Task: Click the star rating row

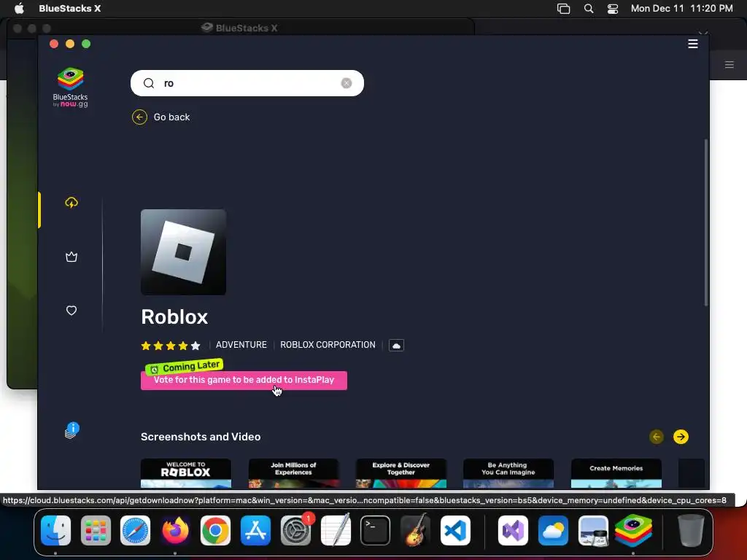Action: point(171,346)
